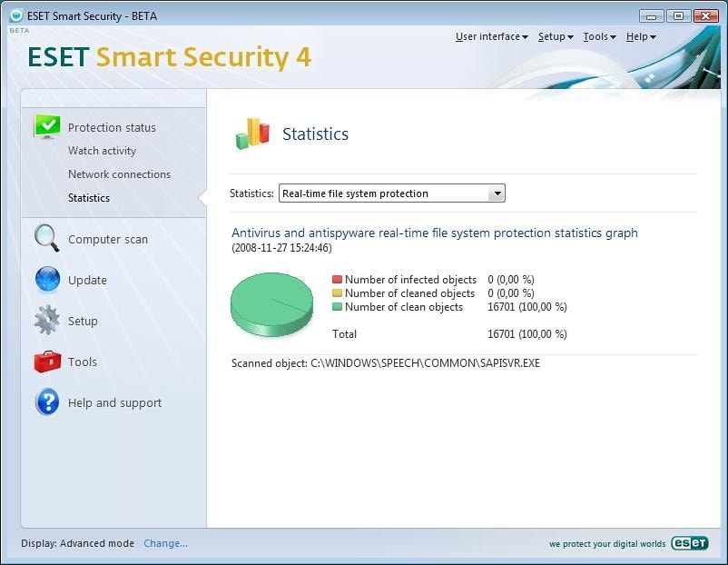This screenshot has height=565, width=728.
Task: Click the Statistics combo box arrow button
Action: click(497, 193)
